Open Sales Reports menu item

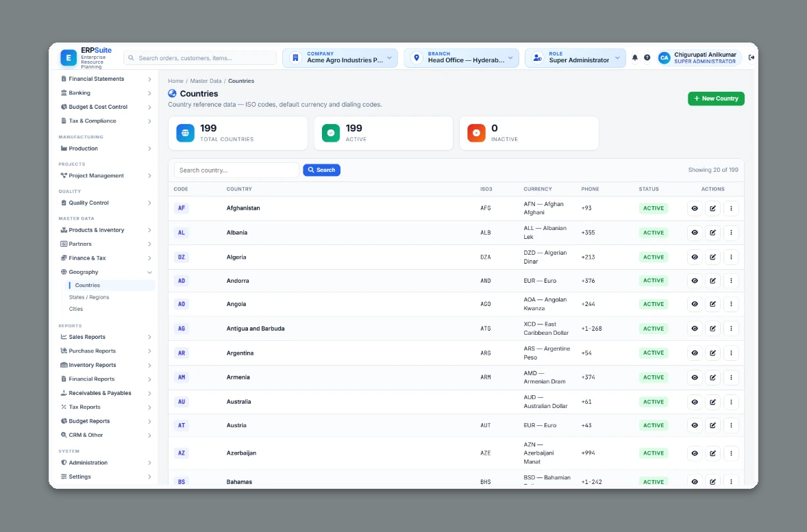point(107,337)
